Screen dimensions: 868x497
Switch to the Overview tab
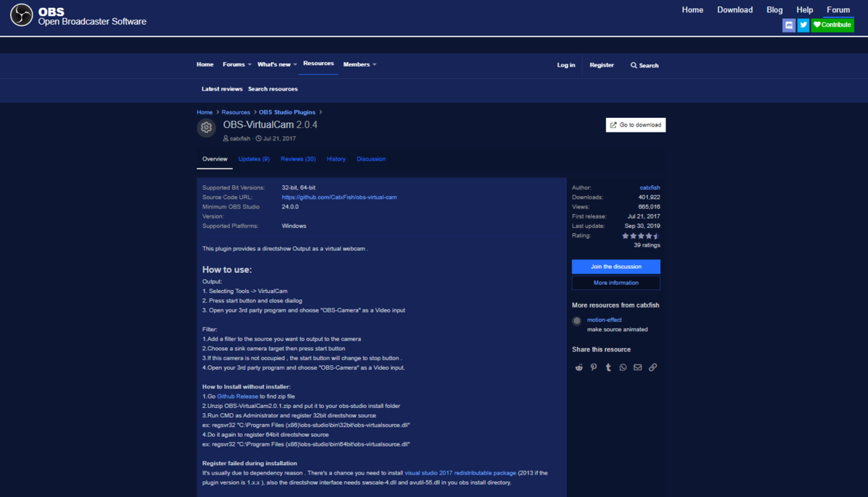pos(215,158)
